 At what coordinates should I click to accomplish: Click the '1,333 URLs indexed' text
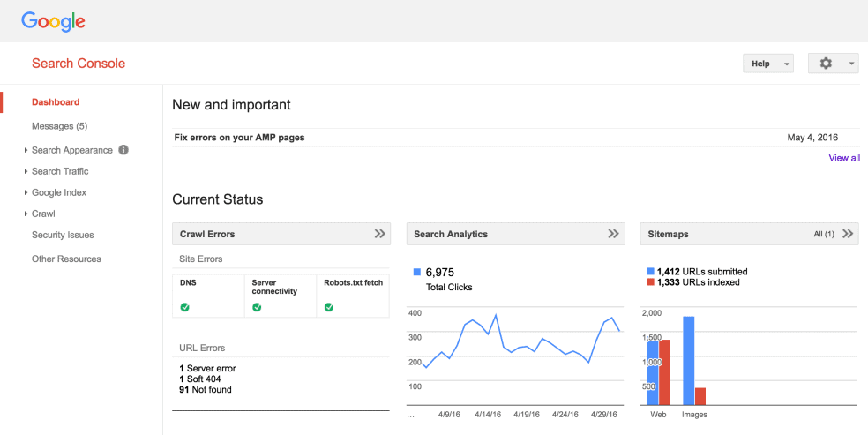tap(698, 282)
